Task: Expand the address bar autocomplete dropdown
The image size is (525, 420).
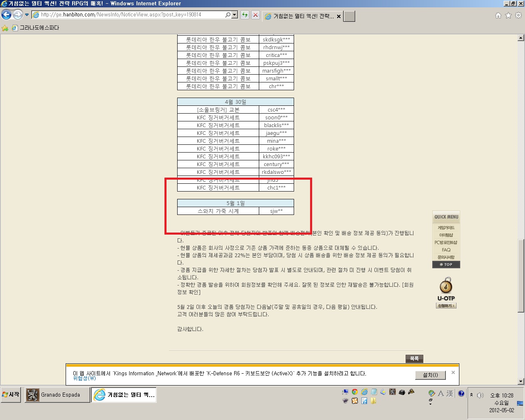Action: click(235, 15)
